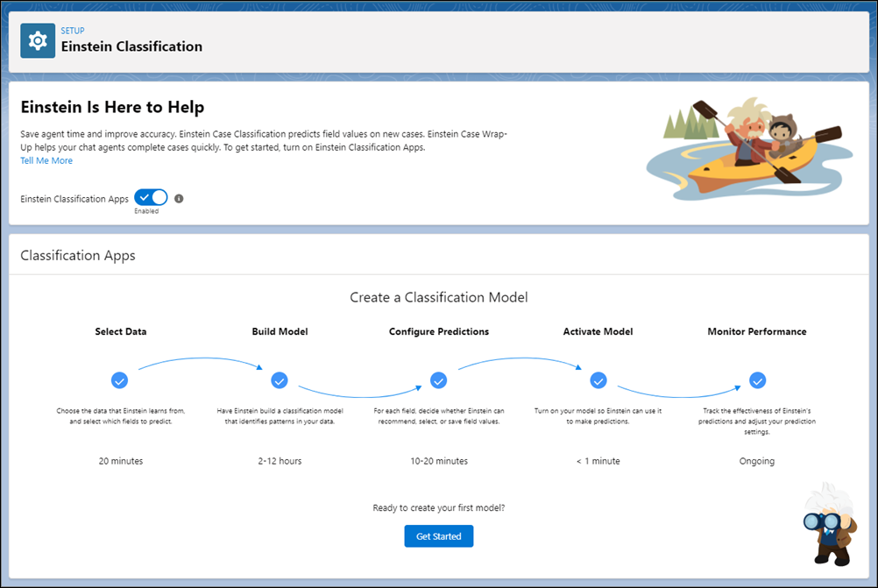Click the Build Model checkmark icon
The height and width of the screenshot is (588, 878).
(280, 380)
